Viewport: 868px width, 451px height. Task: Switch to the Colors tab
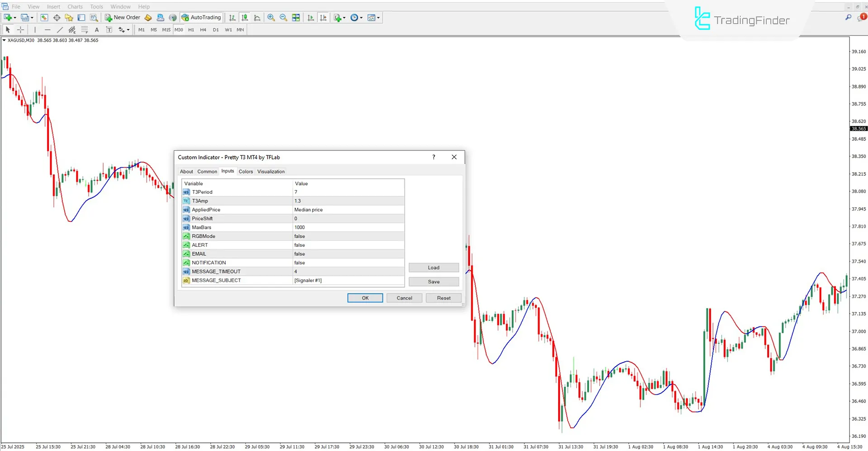(x=246, y=172)
